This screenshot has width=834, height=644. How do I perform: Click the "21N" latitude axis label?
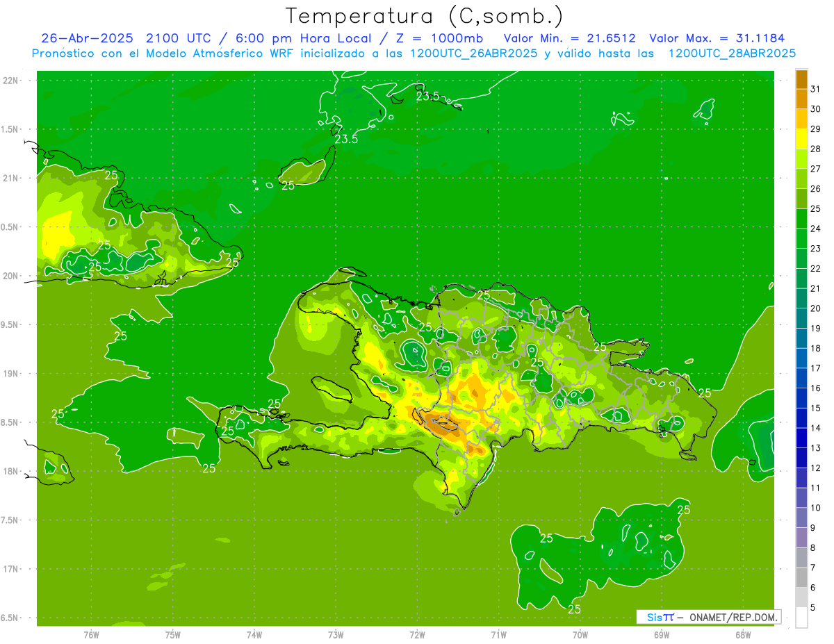[12, 178]
